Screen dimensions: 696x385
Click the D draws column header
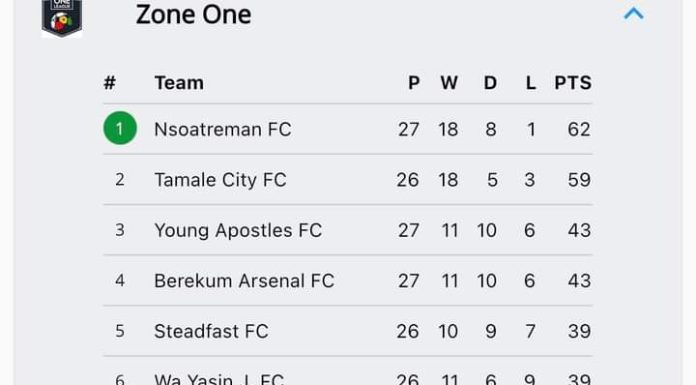pyautogui.click(x=490, y=83)
